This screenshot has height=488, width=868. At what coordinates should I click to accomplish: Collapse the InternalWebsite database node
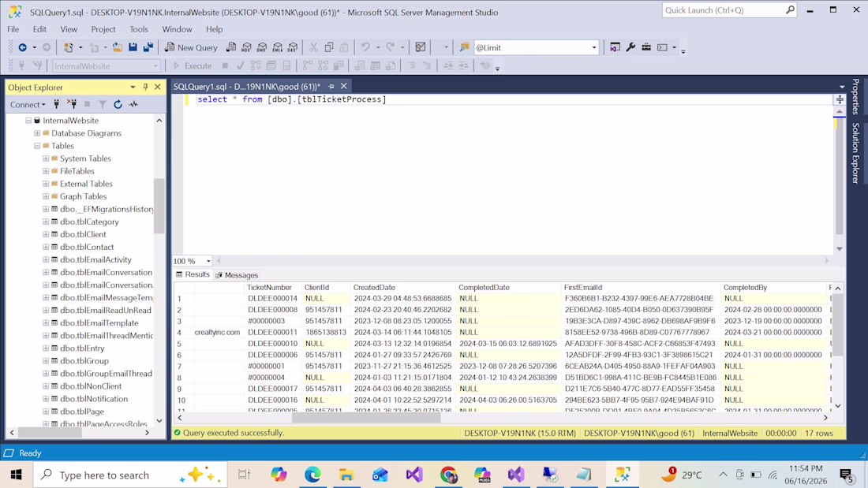[x=28, y=121]
